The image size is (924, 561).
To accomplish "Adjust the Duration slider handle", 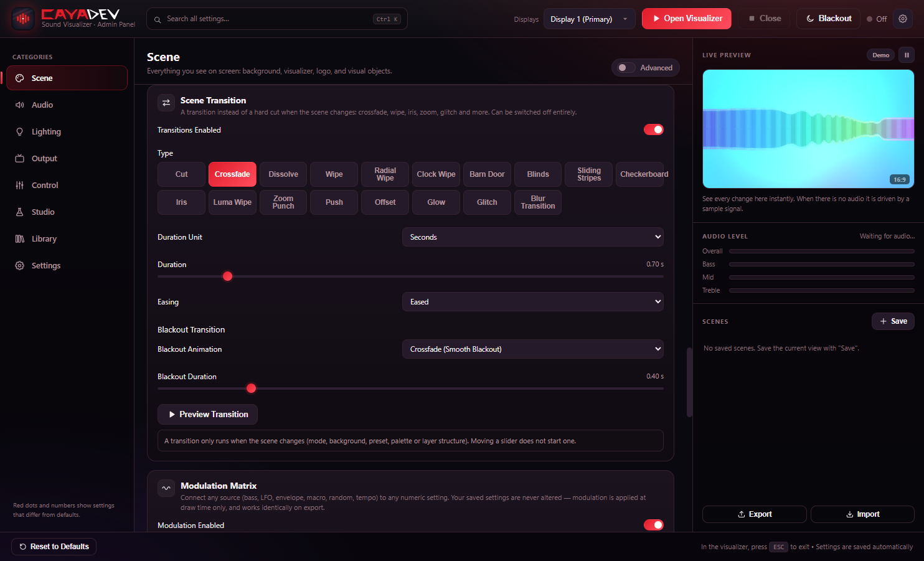I will (228, 276).
